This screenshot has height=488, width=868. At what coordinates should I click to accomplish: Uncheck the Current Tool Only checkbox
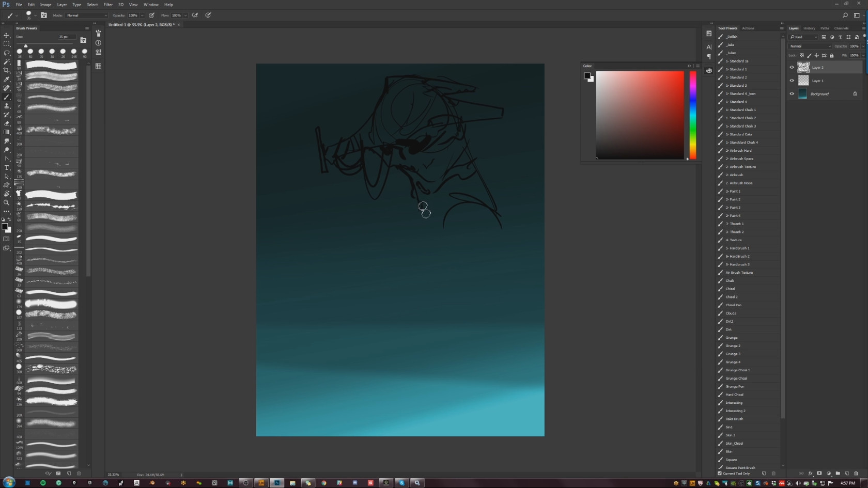(720, 473)
